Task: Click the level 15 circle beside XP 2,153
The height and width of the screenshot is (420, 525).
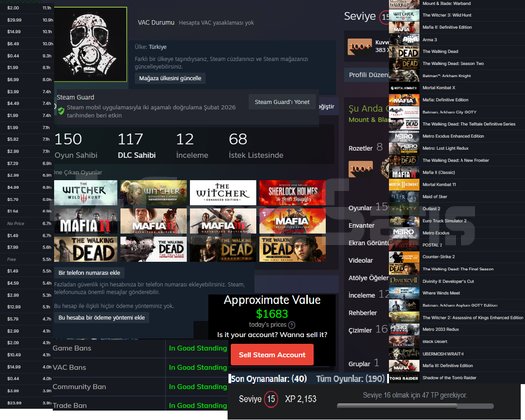Action: point(271,399)
